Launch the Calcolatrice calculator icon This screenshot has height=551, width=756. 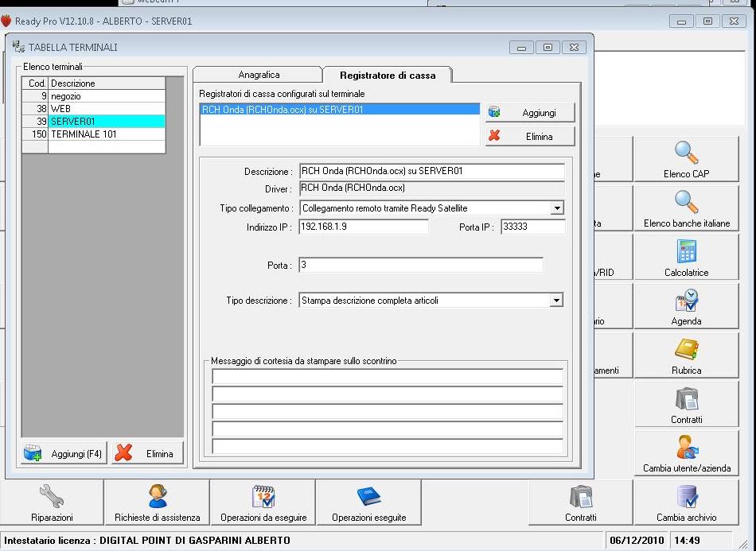pyautogui.click(x=686, y=251)
